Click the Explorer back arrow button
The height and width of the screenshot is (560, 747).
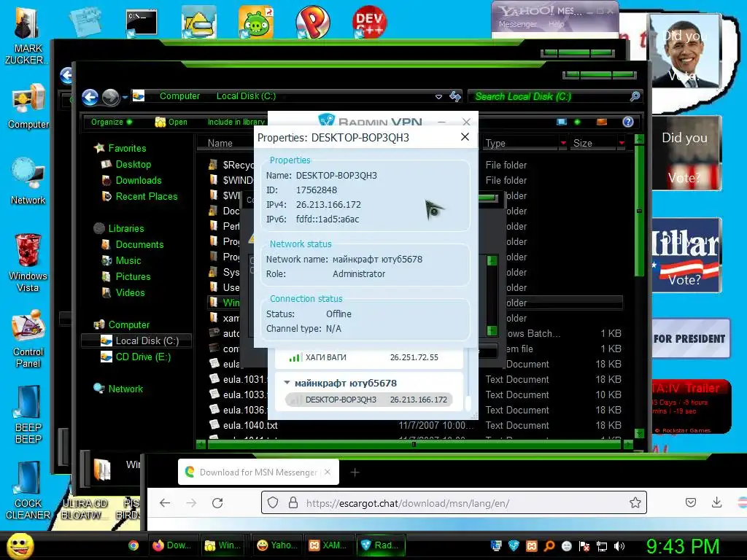(90, 97)
